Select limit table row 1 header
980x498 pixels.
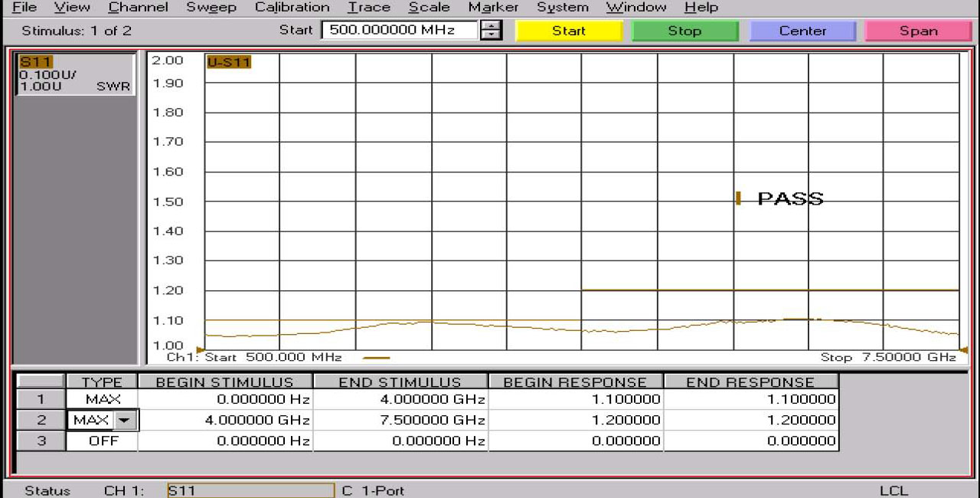pyautogui.click(x=41, y=399)
